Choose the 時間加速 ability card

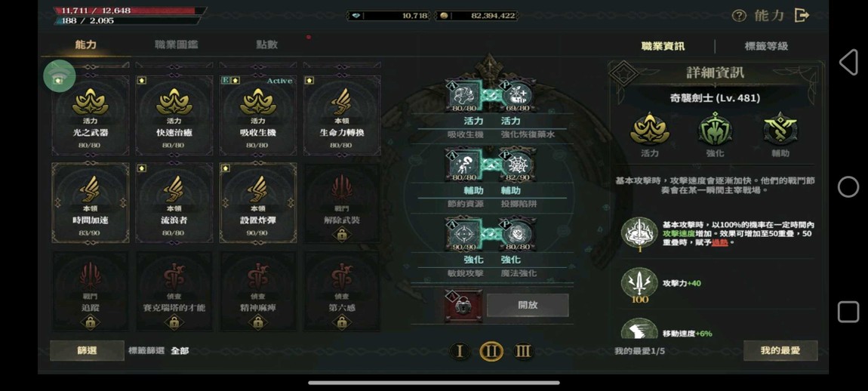coord(91,203)
